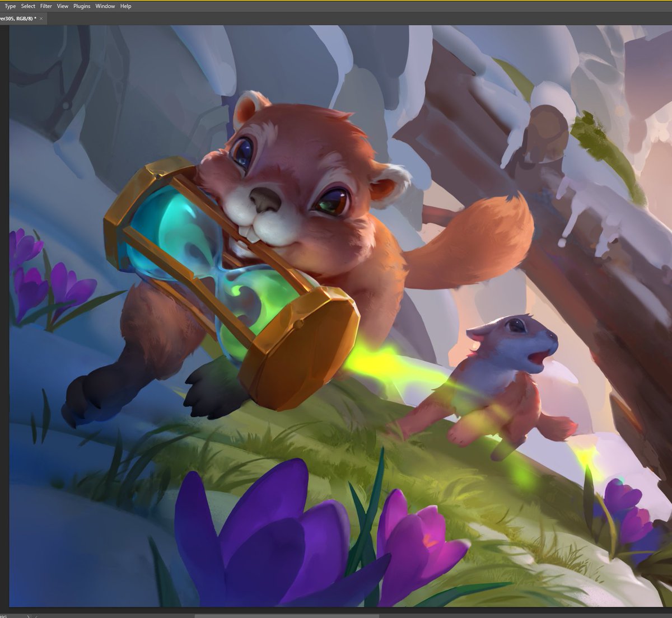Open the Help menu

pyautogui.click(x=126, y=6)
